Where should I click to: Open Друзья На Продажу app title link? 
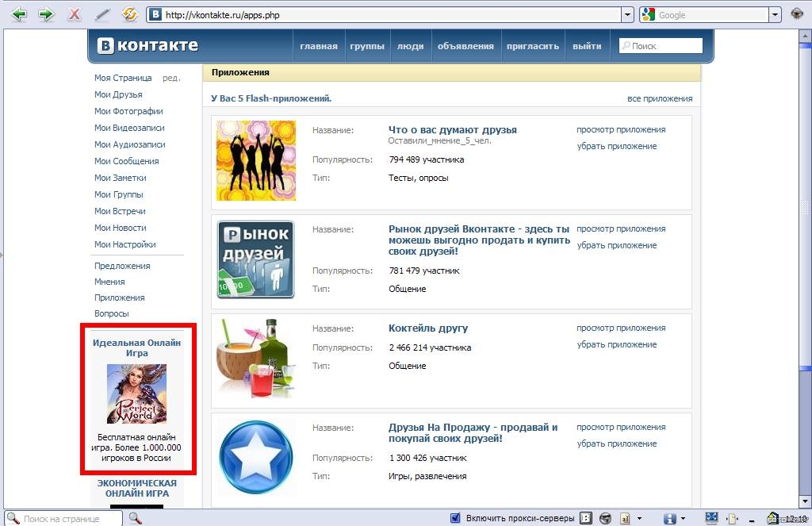click(473, 432)
